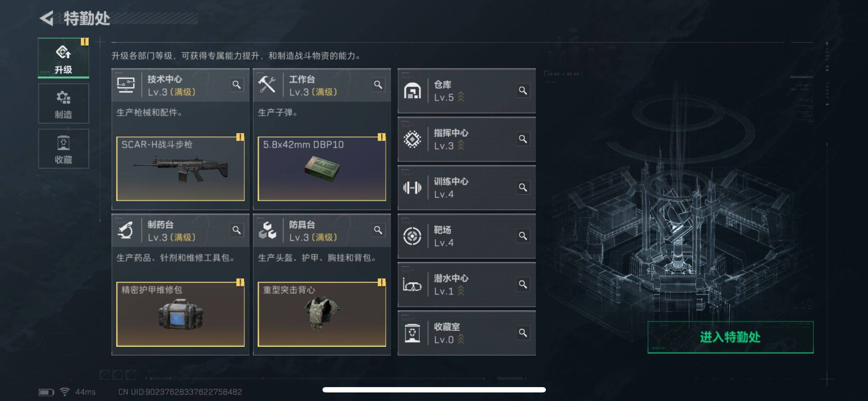Click the 仓库 warehouse icon
Viewport: 868px width, 401px height.
[412, 91]
